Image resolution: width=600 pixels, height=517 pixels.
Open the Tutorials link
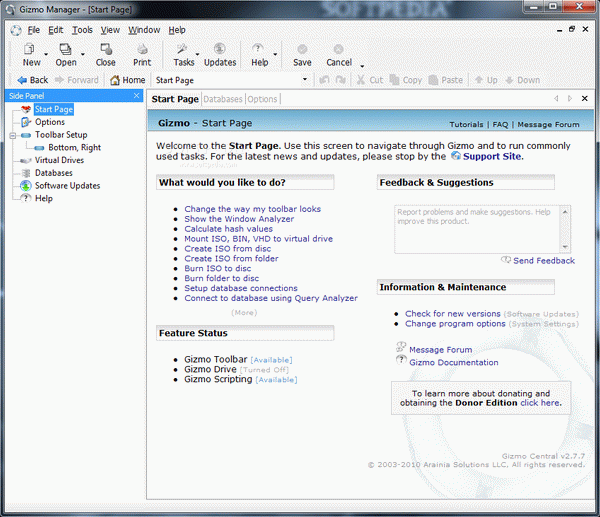point(466,125)
